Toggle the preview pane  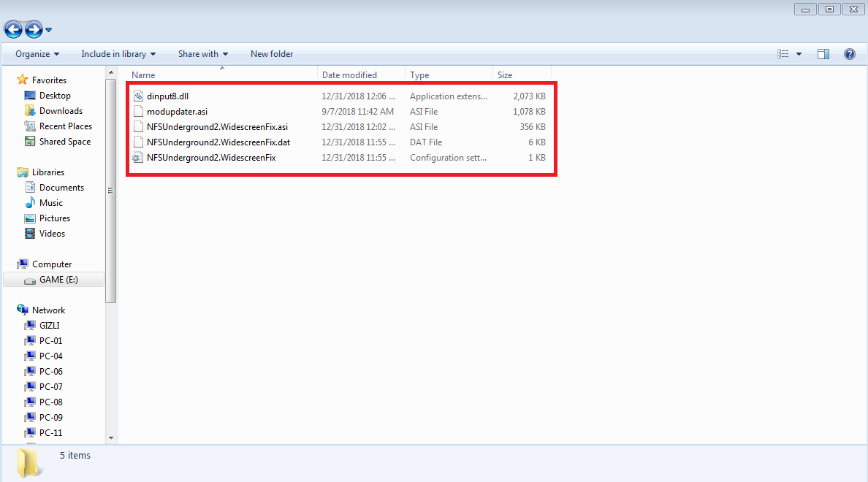coord(823,54)
